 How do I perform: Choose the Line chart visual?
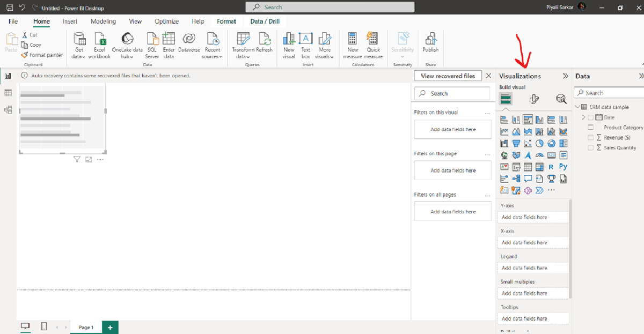(504, 131)
